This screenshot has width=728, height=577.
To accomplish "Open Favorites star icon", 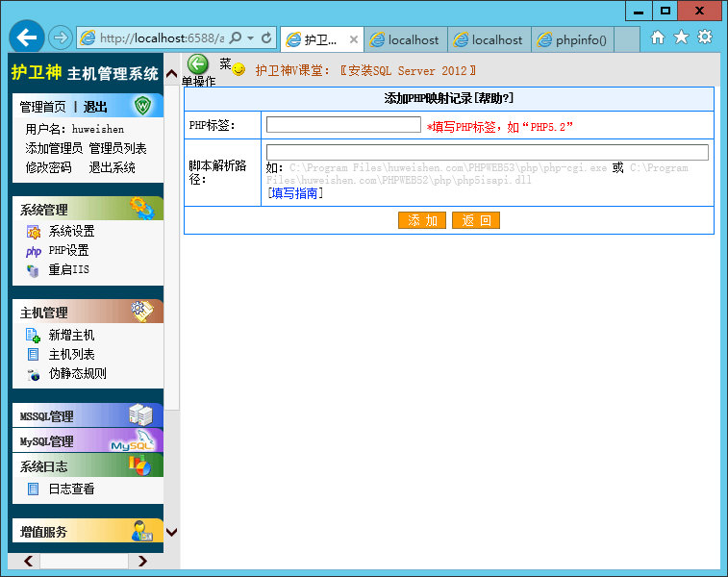I will [x=681, y=38].
